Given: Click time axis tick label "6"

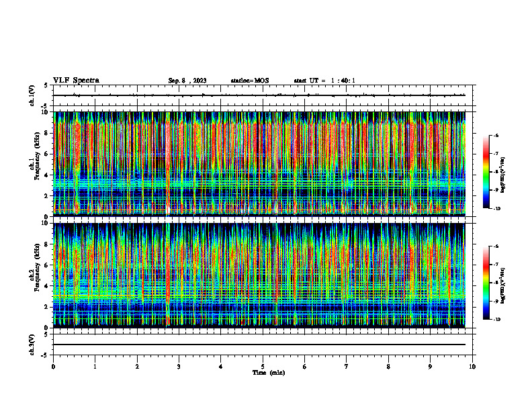Looking at the screenshot, I should pyautogui.click(x=305, y=367).
